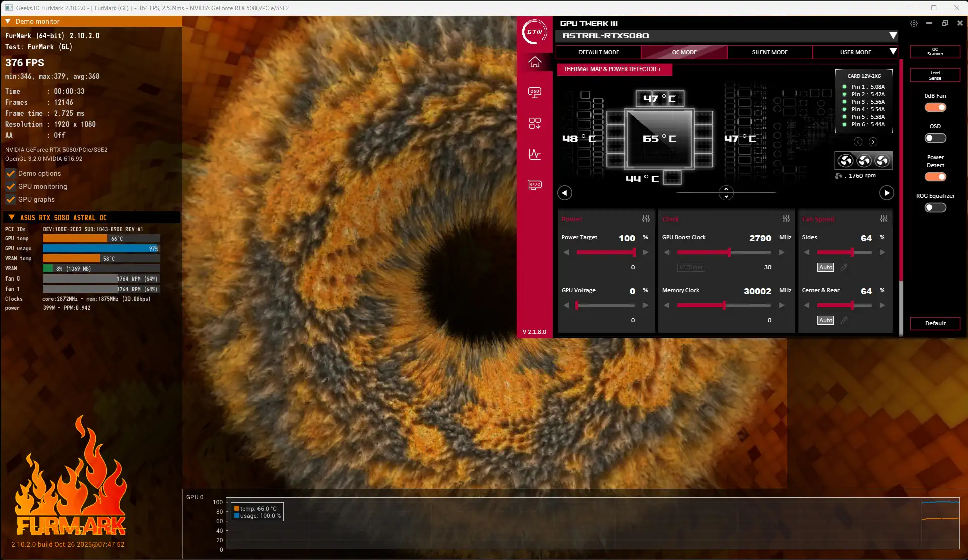Open the OSD settings sidebar icon
968x560 pixels.
[x=535, y=93]
